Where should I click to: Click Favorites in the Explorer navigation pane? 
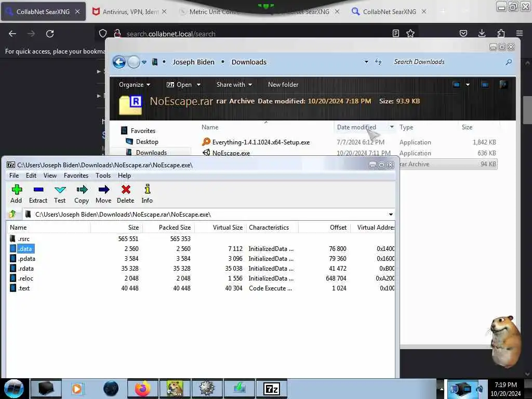pyautogui.click(x=143, y=130)
